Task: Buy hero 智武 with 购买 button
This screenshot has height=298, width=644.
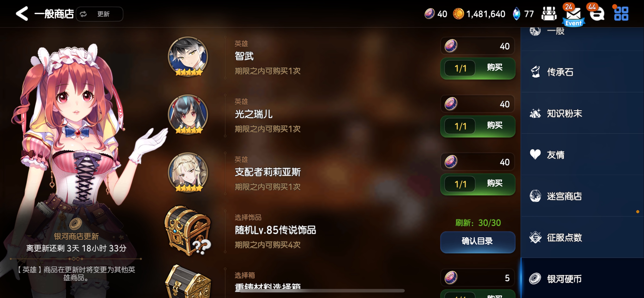Action: point(478,68)
